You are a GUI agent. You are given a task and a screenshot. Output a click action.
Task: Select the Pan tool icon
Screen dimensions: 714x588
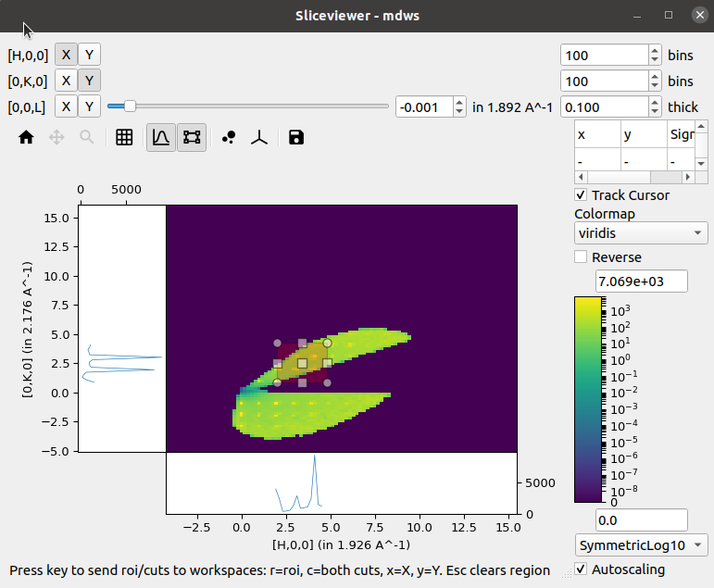56,138
